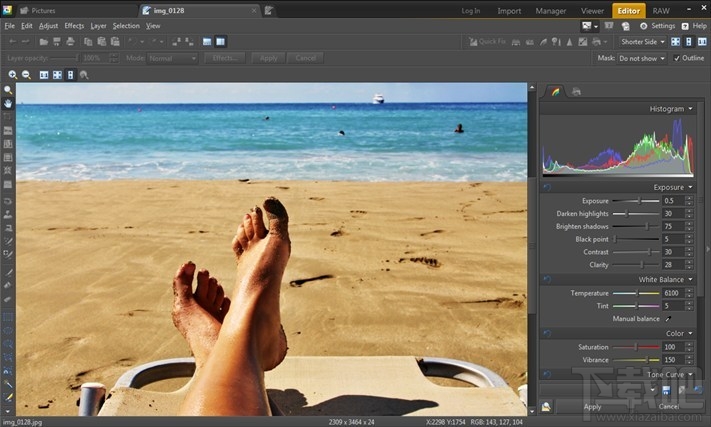
Task: Open Help from the question mark icon
Action: coord(685,26)
